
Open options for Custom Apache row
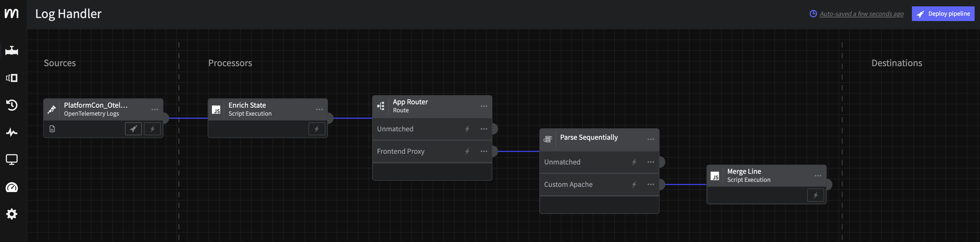tap(651, 185)
